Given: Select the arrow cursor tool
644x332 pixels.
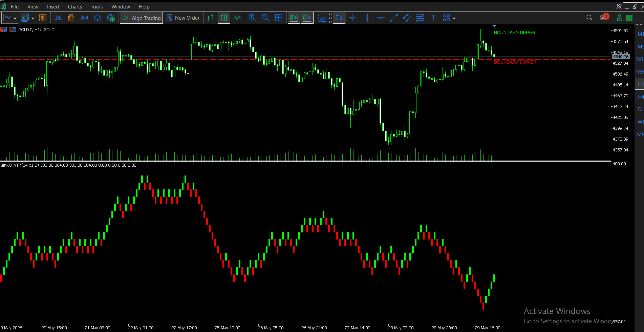Looking at the screenshot, I should pos(339,18).
